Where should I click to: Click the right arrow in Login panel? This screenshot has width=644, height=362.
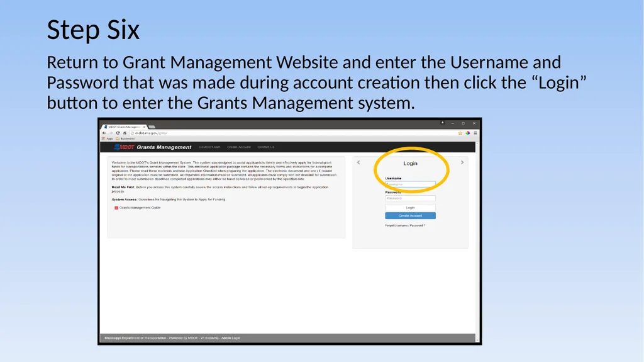[462, 162]
